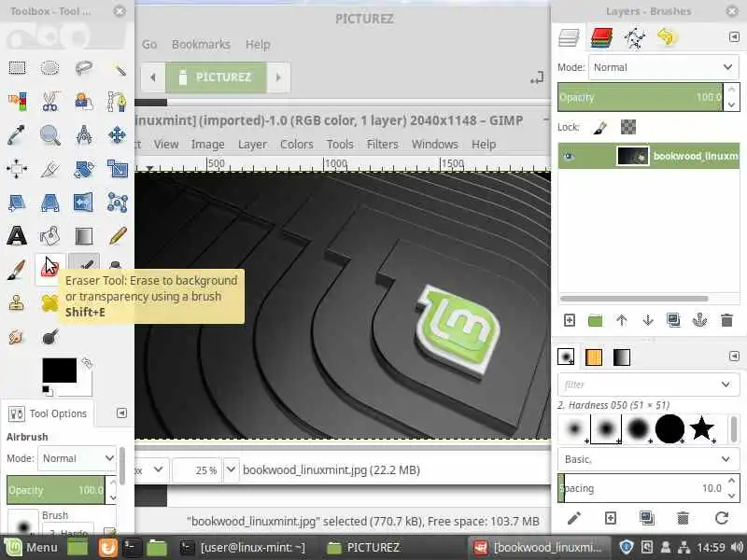The width and height of the screenshot is (747, 560).
Task: Pick the Color Picker eyedropper tool
Action: click(x=17, y=135)
